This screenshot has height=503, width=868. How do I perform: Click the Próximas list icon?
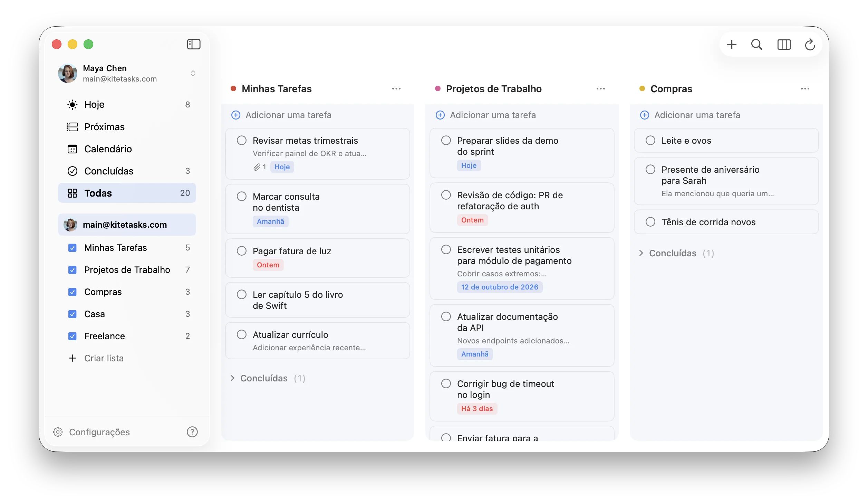(72, 127)
